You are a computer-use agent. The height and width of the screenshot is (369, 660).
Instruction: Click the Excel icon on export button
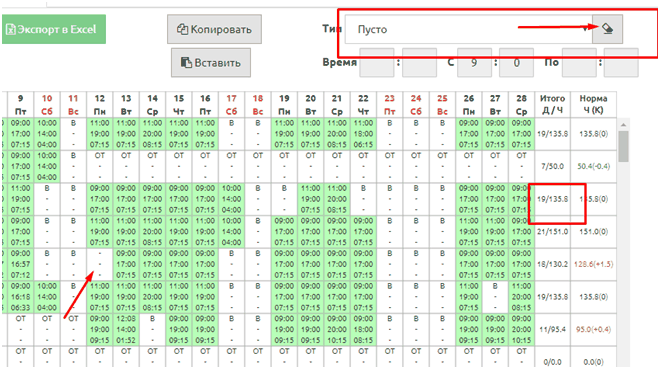click(x=11, y=29)
